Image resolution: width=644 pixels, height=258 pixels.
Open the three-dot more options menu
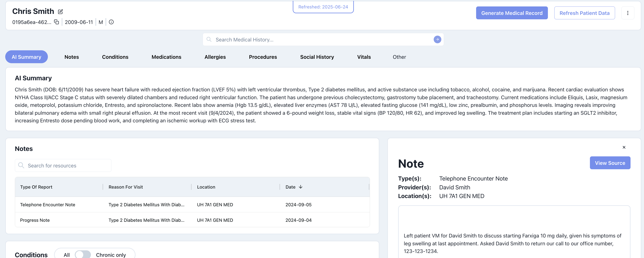click(x=628, y=13)
